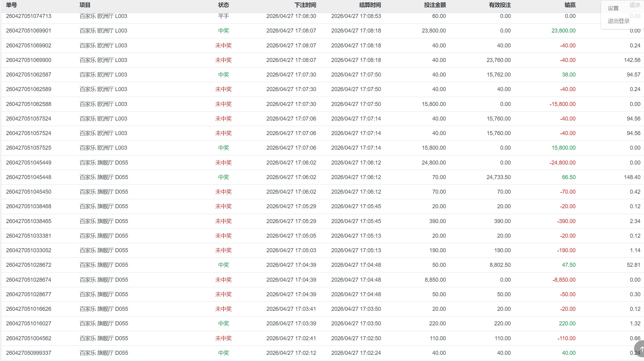Click the 状态 column header
The height and width of the screenshot is (361, 644).
(x=223, y=5)
